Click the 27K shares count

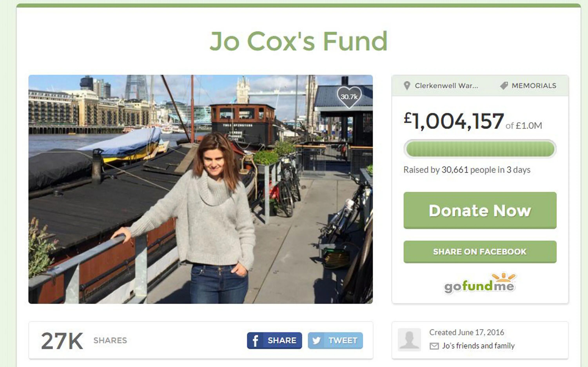click(x=62, y=341)
